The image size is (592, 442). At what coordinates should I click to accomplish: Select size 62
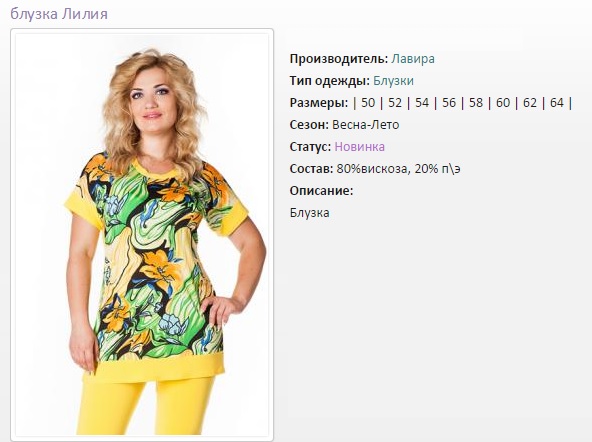530,103
